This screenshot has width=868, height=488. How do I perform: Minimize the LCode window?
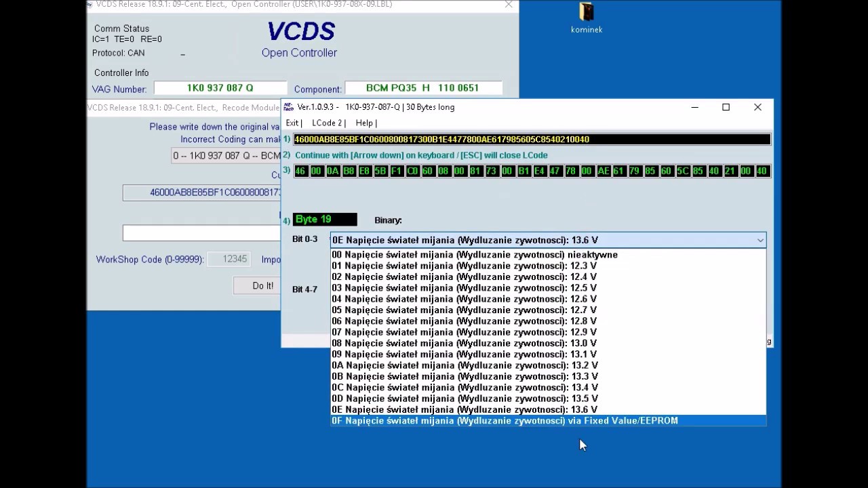click(695, 107)
